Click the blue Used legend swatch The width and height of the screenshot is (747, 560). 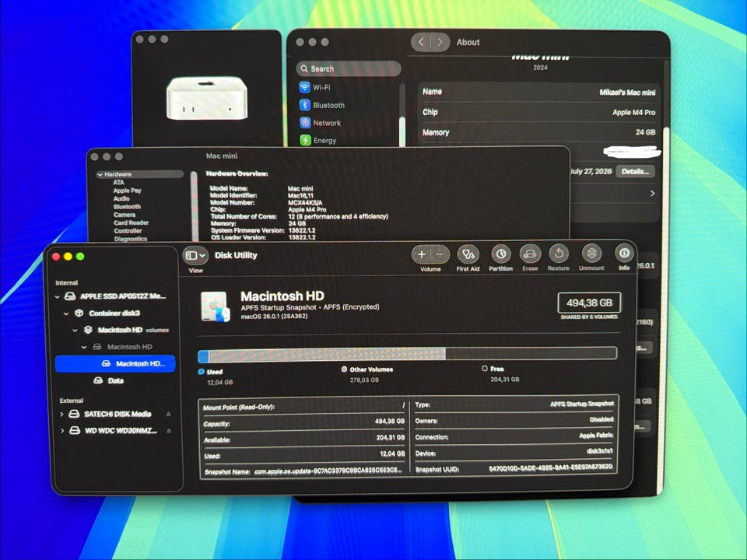[x=201, y=372]
